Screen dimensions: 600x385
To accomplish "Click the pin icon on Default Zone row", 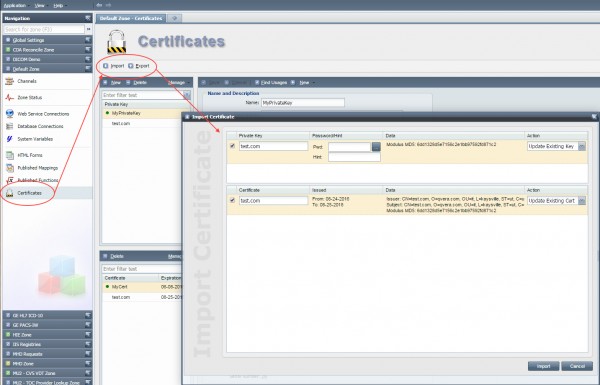I will 88,69.
